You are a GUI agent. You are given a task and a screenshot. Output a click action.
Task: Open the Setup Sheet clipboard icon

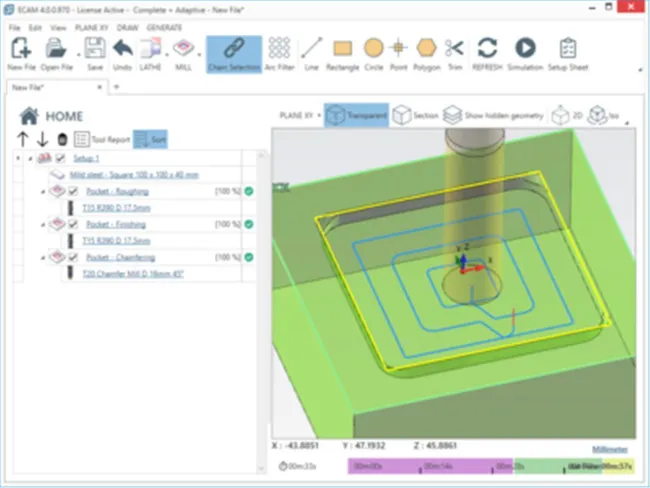coord(568,48)
